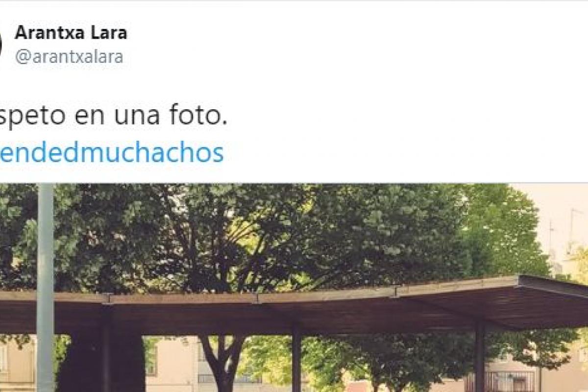Click the tree trunk beneath the pergola

point(223,364)
